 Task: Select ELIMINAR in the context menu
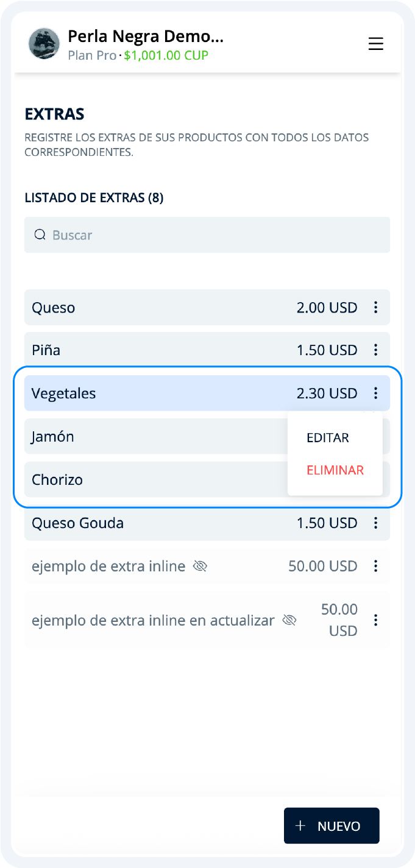(x=335, y=470)
